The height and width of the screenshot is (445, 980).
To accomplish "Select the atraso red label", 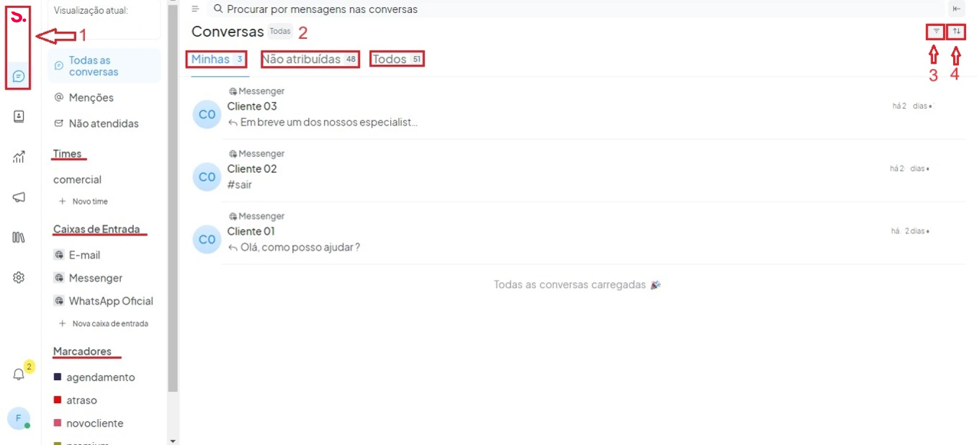I will click(81, 400).
